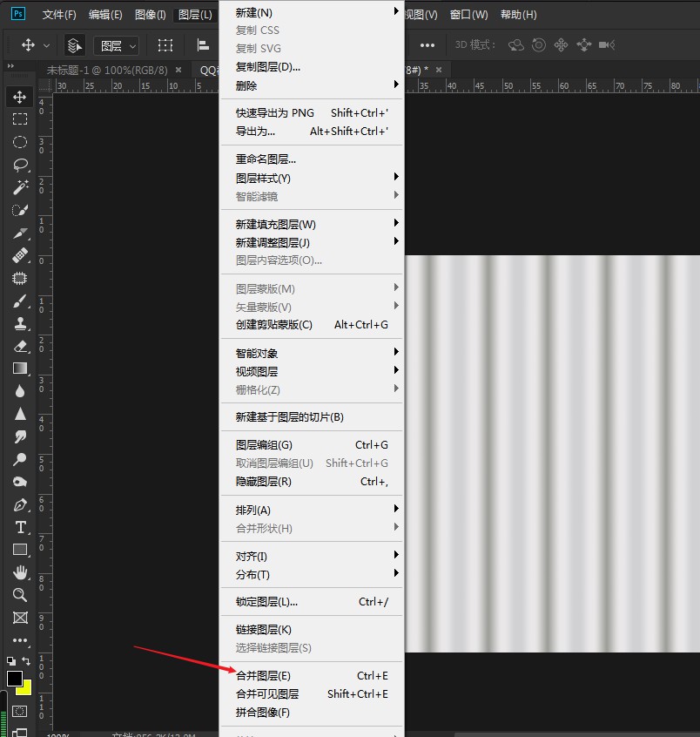Viewport: 700px width, 737px height.
Task: Select the Hand tool
Action: (20, 572)
